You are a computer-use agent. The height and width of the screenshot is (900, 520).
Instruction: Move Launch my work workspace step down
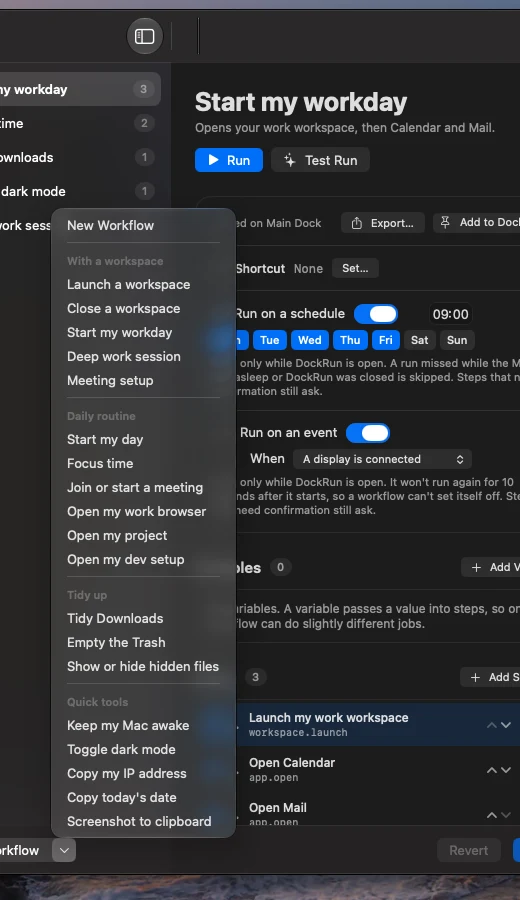coord(506,726)
